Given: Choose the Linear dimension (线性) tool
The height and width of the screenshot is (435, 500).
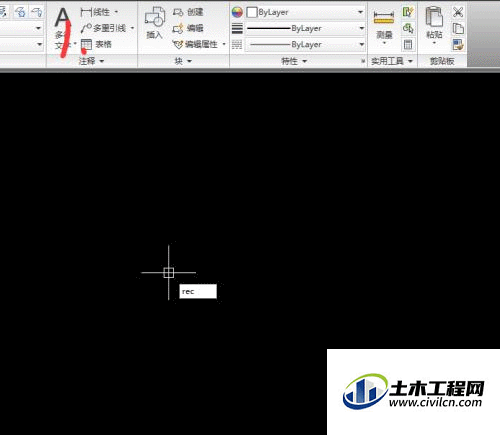Looking at the screenshot, I should [95, 12].
